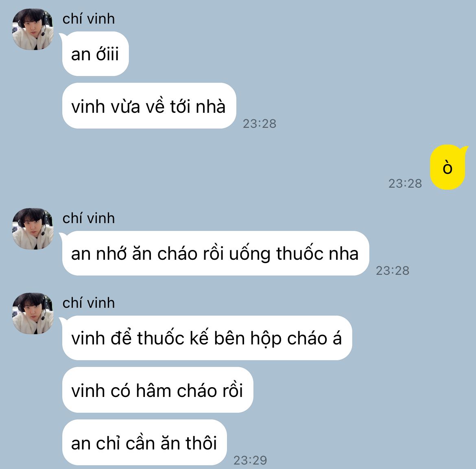Click the top 'chí vinh' sender name

pyautogui.click(x=89, y=19)
